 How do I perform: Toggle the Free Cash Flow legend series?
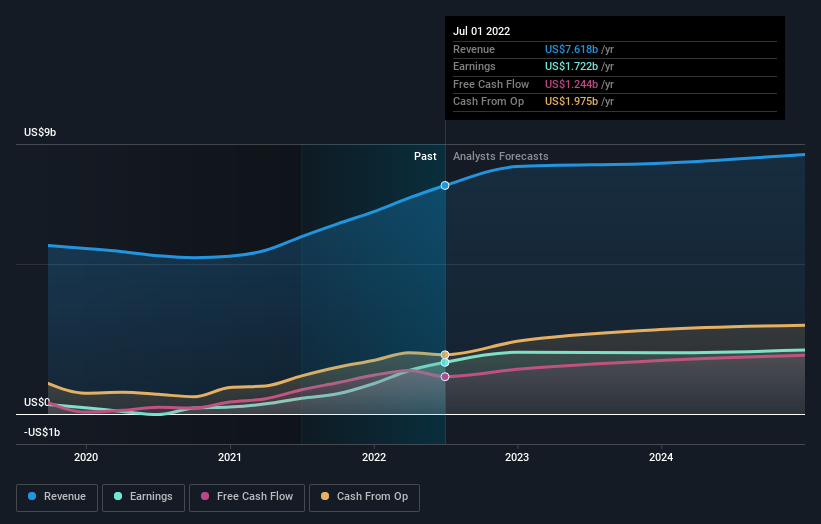click(247, 497)
